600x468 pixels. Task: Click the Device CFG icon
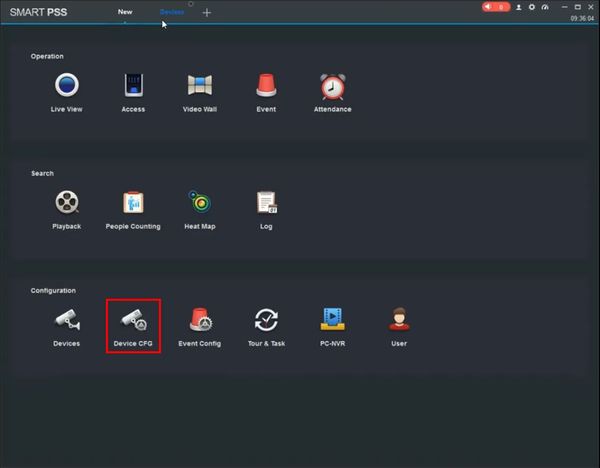point(133,321)
